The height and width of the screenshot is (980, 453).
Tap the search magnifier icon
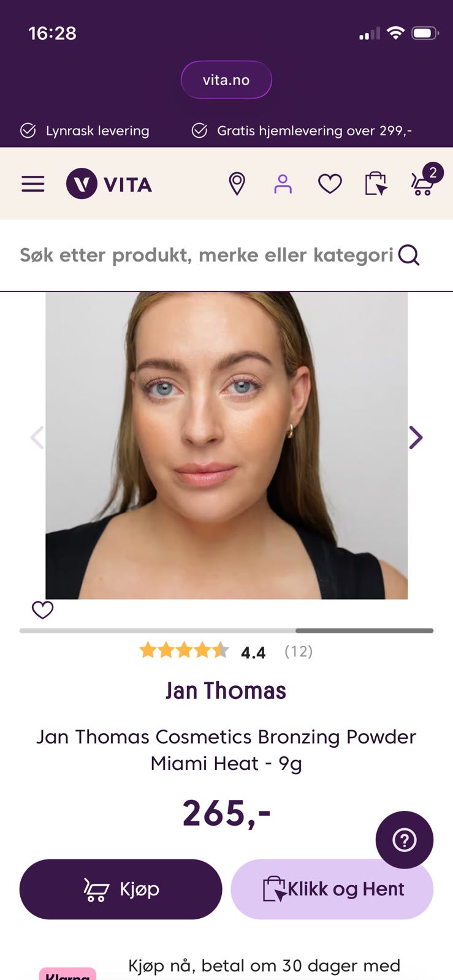(x=409, y=255)
